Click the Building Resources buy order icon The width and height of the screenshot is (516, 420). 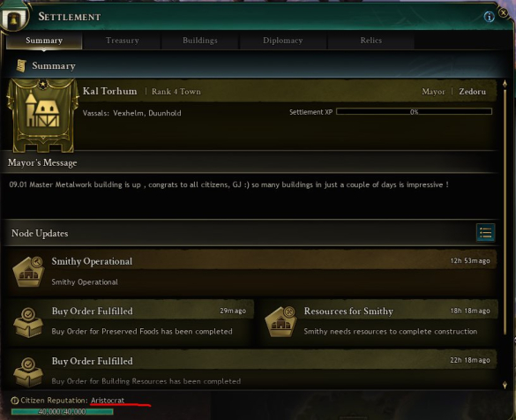(x=28, y=372)
